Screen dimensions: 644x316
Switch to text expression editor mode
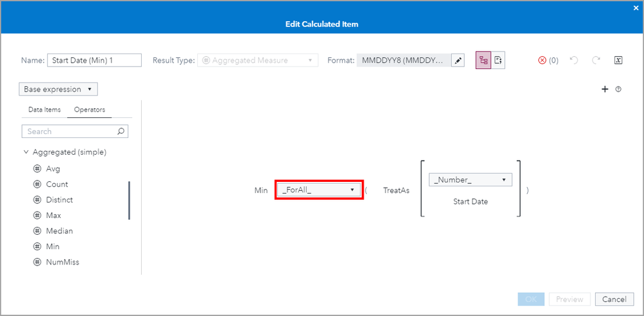[x=498, y=60]
